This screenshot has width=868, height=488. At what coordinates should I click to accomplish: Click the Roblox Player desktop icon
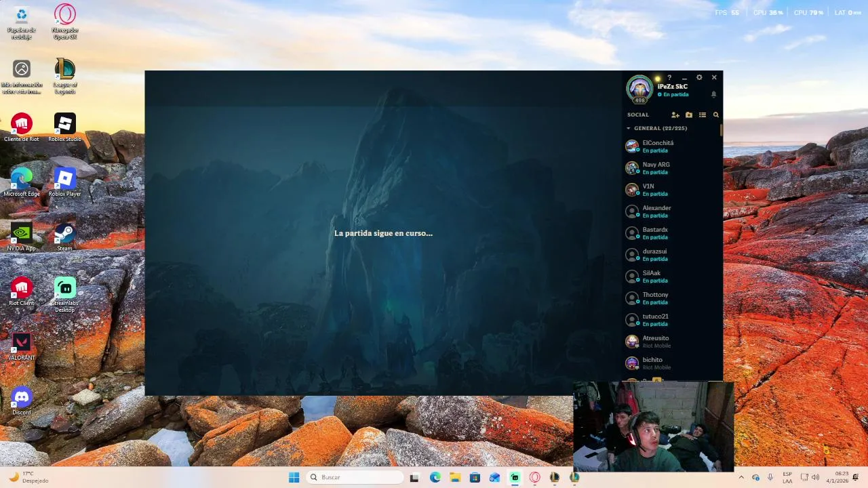point(64,182)
